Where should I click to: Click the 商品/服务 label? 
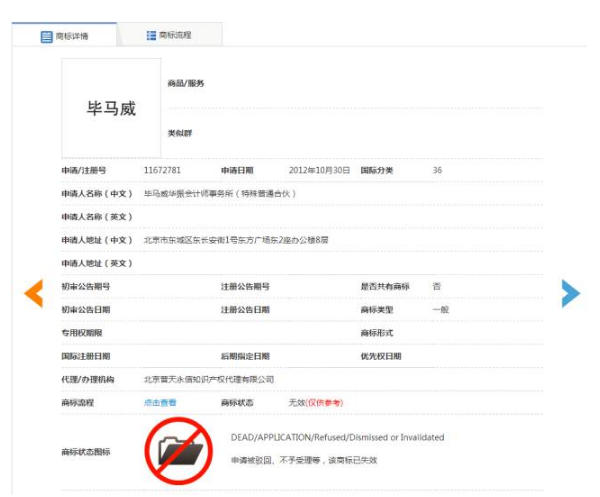pos(186,83)
